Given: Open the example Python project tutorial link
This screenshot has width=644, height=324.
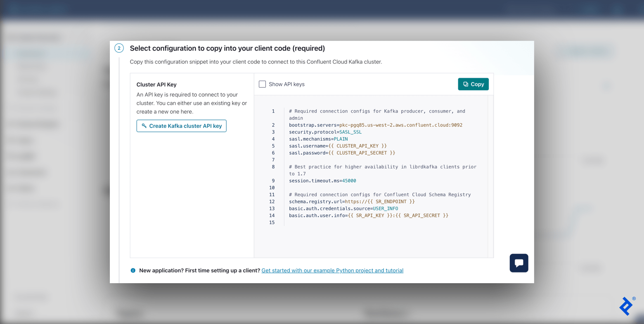Looking at the screenshot, I should coord(332,270).
